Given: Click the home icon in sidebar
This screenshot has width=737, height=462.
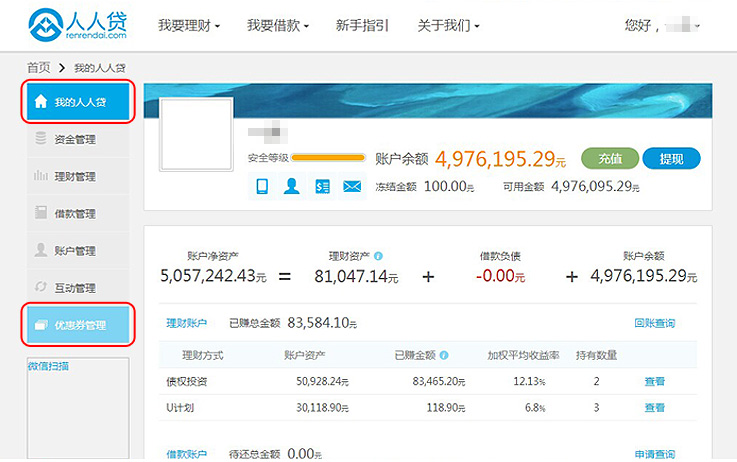Looking at the screenshot, I should tap(41, 101).
